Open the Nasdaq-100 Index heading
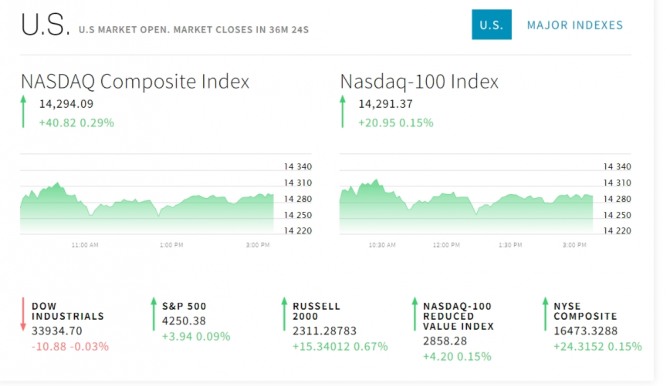The height and width of the screenshot is (386, 670). point(419,81)
